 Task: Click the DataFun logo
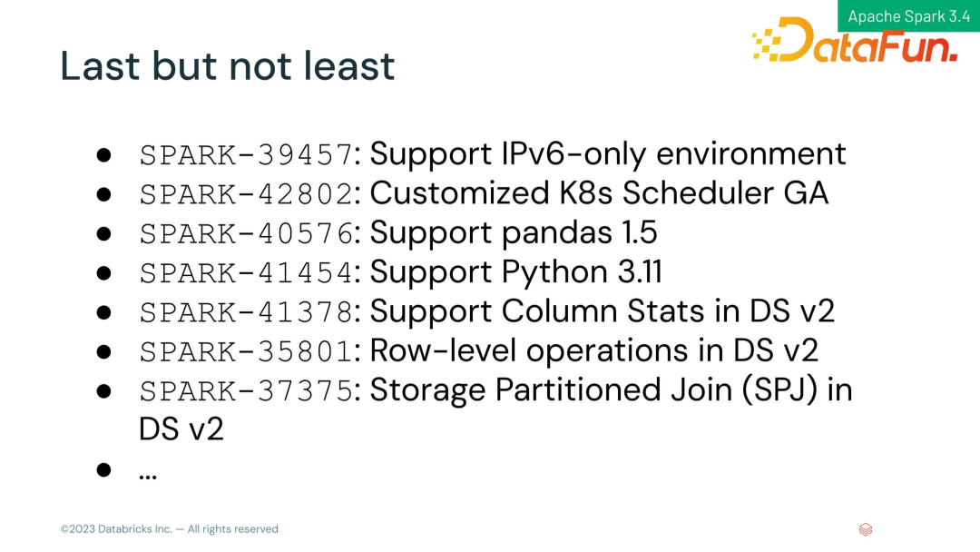[x=855, y=40]
